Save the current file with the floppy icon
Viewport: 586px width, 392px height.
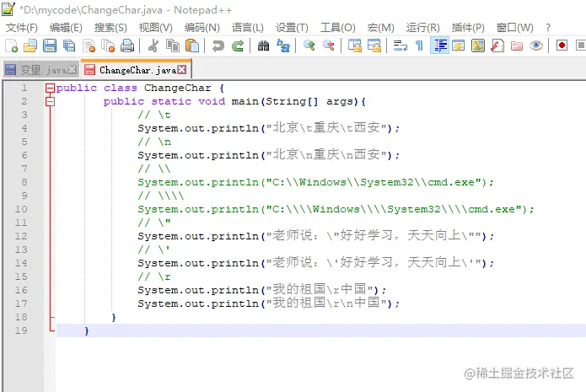[x=50, y=46]
